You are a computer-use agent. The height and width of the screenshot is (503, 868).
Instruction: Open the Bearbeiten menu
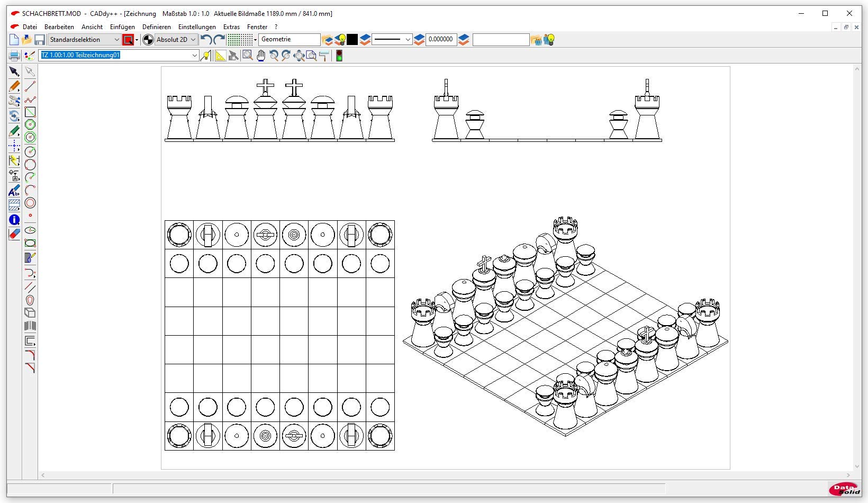pos(59,26)
